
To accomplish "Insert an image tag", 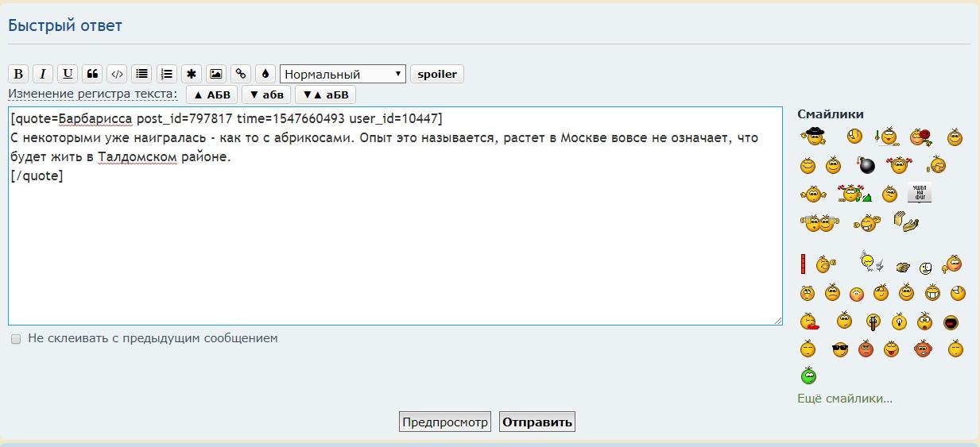I will (215, 74).
